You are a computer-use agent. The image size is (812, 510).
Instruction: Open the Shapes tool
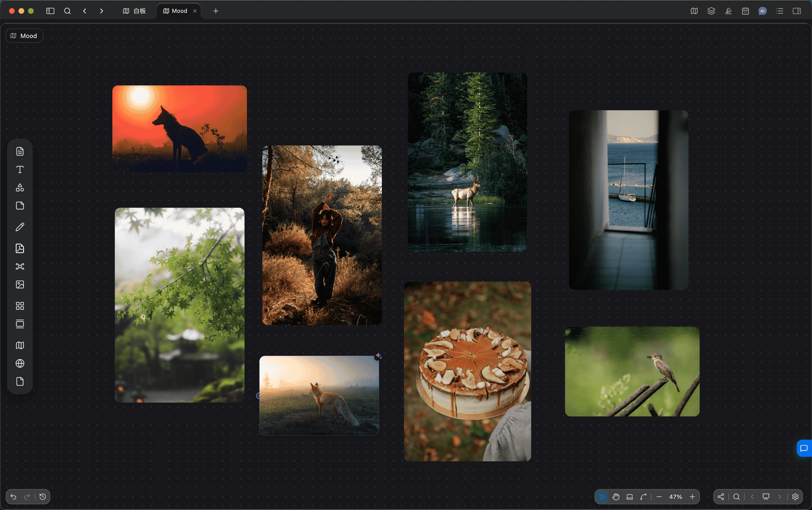(x=20, y=188)
